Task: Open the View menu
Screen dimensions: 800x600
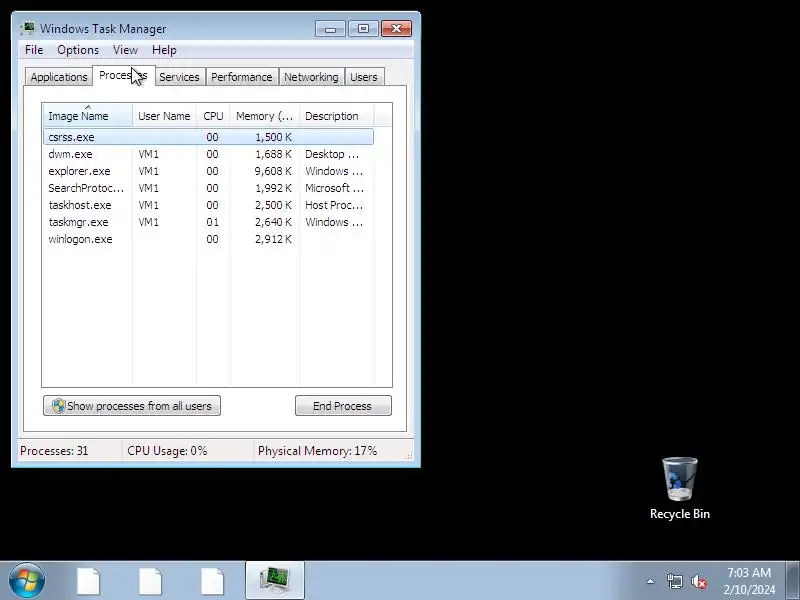Action: pyautogui.click(x=126, y=50)
